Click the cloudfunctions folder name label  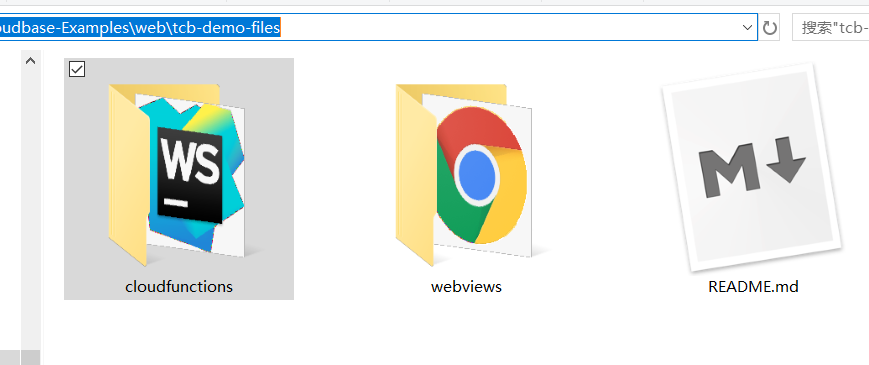coord(179,286)
